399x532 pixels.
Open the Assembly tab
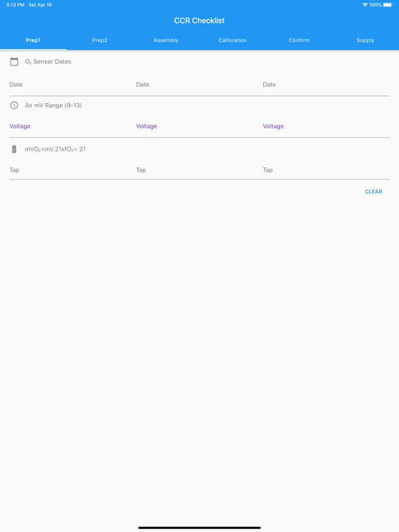pos(166,40)
